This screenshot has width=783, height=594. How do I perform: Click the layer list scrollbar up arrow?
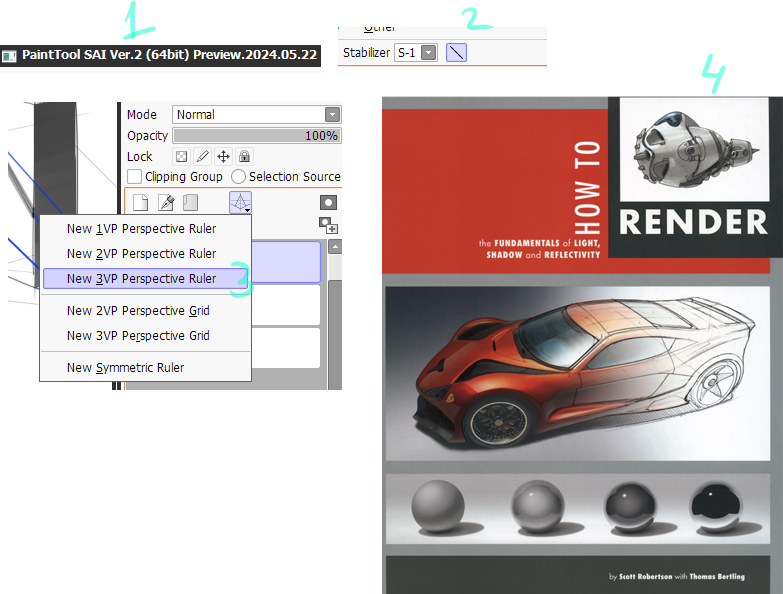point(335,247)
